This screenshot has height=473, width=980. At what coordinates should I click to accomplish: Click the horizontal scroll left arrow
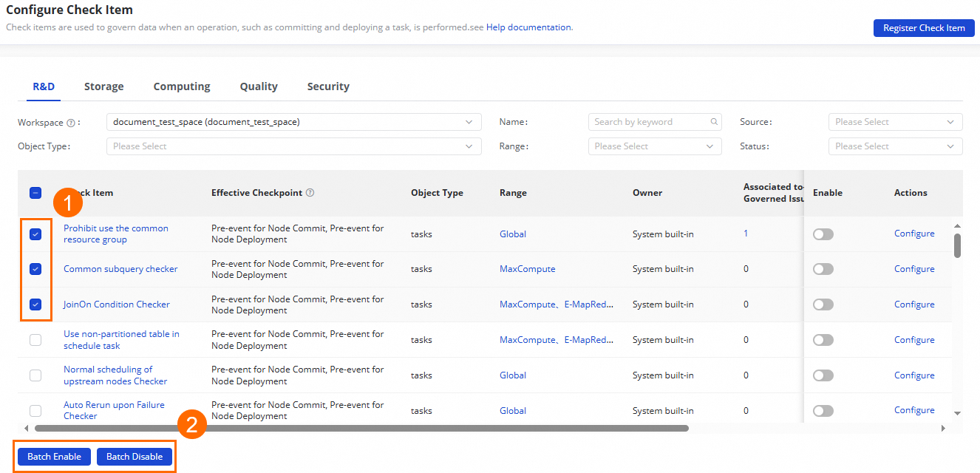pyautogui.click(x=27, y=428)
